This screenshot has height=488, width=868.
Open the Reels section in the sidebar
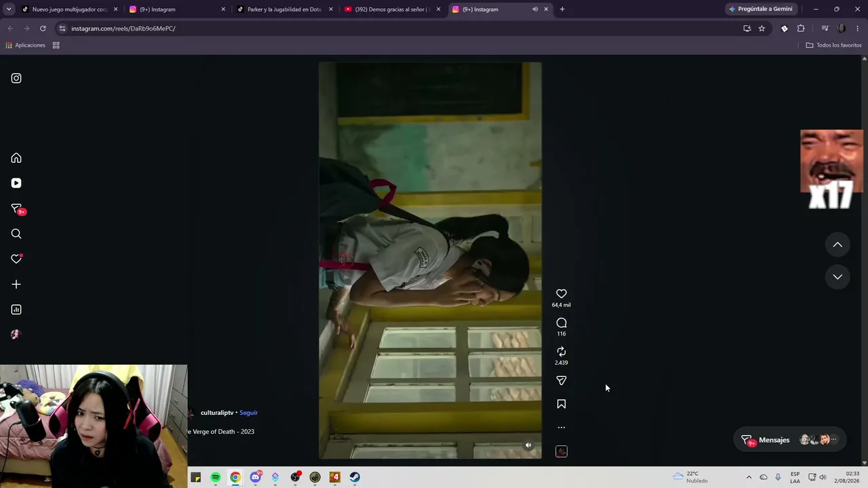click(16, 183)
